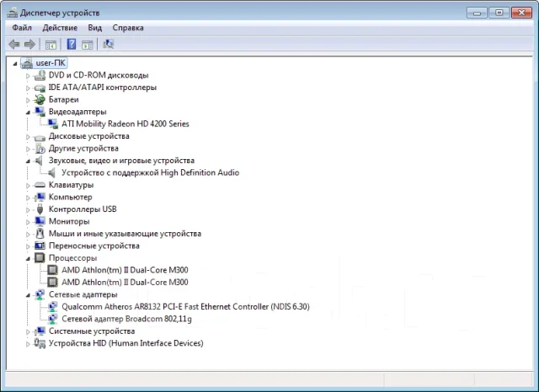The image size is (539, 392).
Task: Click Scan for hardware changes icon
Action: 108,44
